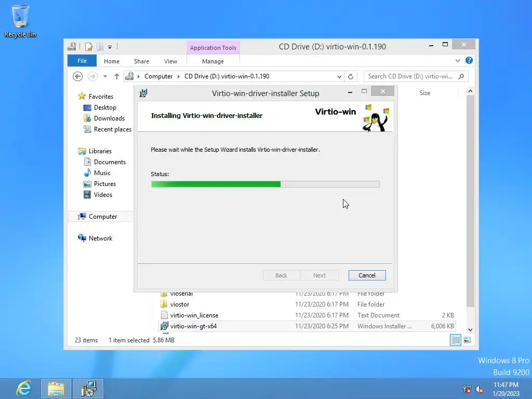532x399 pixels.
Task: Switch to the Share ribbon tab
Action: (x=141, y=61)
